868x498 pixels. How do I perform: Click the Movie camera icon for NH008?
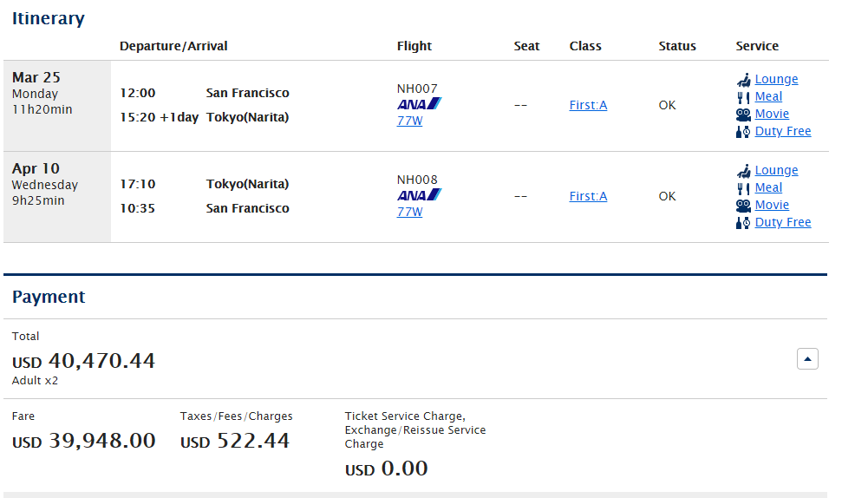tap(743, 206)
